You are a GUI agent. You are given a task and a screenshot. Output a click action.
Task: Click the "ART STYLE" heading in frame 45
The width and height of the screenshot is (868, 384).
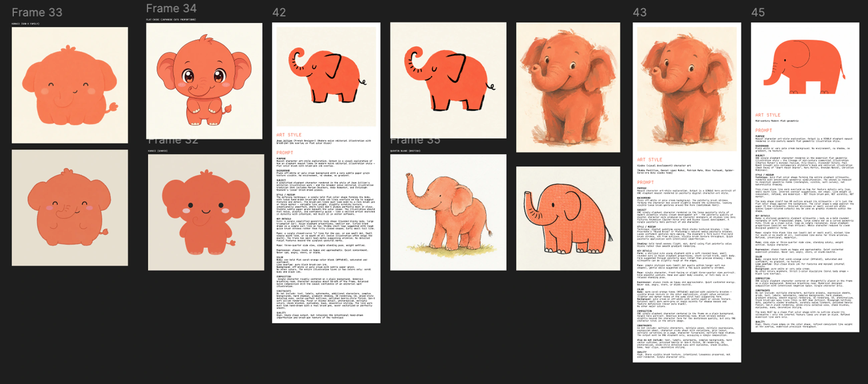click(768, 115)
